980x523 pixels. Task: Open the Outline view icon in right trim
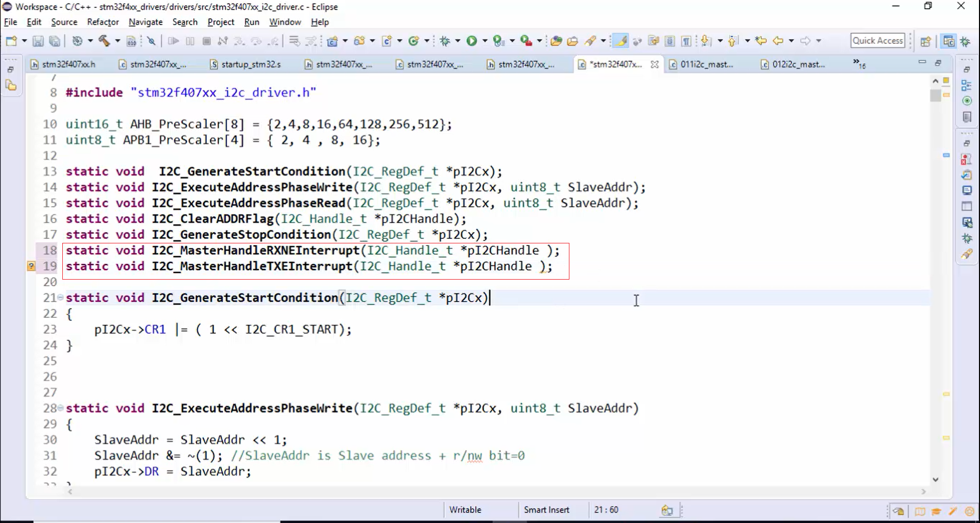967,86
